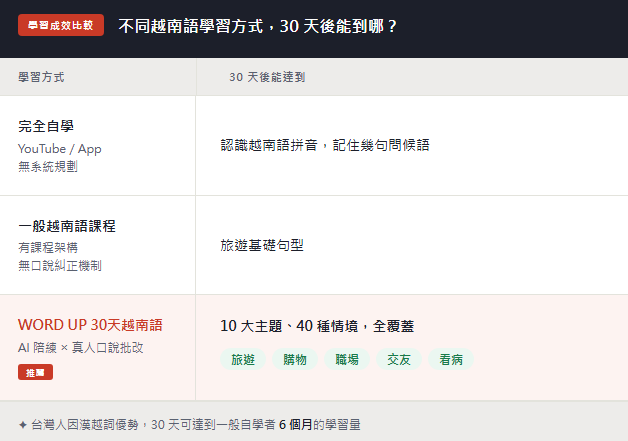Click the 一般越南語課程 row title
This screenshot has height=441, width=628.
pyautogui.click(x=67, y=226)
